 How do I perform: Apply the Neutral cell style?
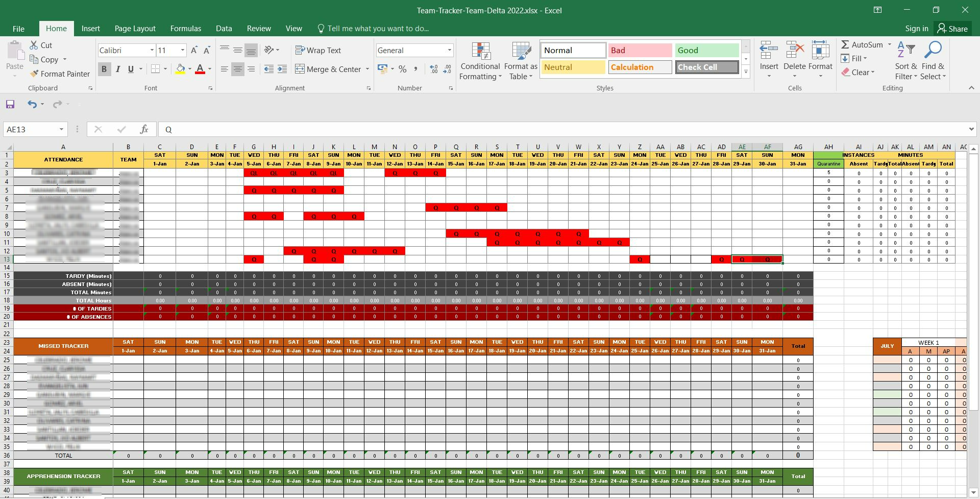tap(573, 67)
